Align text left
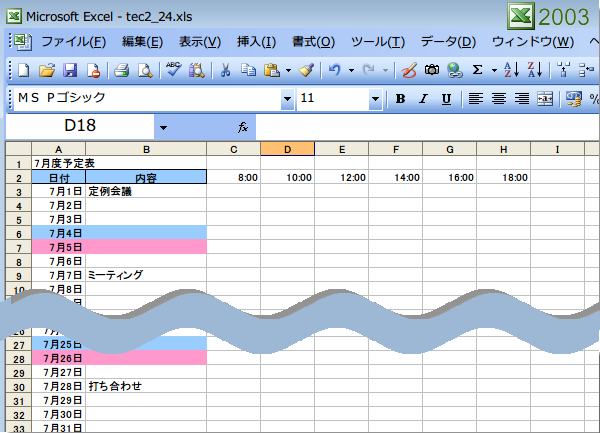This screenshot has width=600, height=433. (476, 99)
